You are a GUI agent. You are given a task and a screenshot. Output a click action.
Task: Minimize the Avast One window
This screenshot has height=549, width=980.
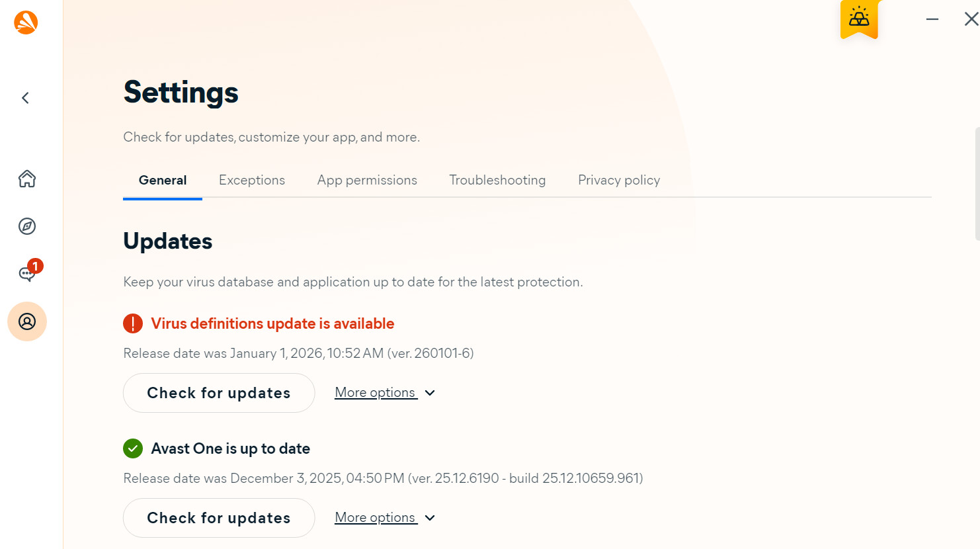point(932,19)
